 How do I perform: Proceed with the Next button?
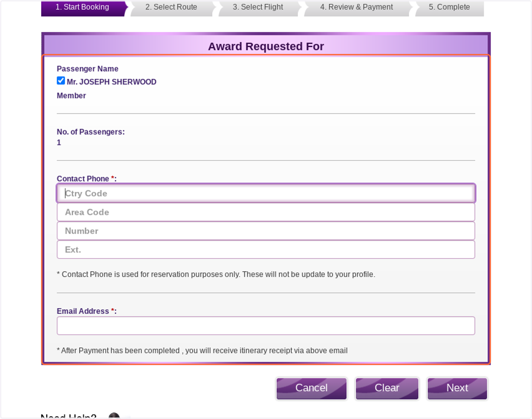point(457,388)
